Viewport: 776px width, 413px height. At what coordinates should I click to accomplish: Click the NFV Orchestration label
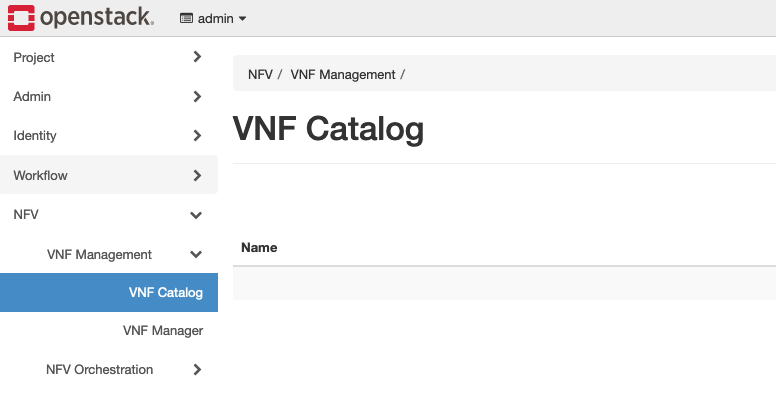pyautogui.click(x=99, y=370)
